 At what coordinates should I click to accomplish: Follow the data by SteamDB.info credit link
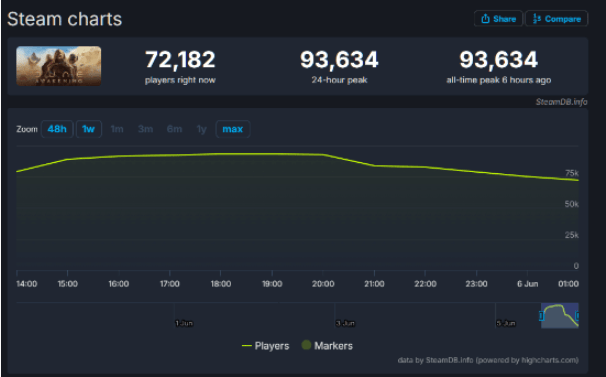point(488,360)
